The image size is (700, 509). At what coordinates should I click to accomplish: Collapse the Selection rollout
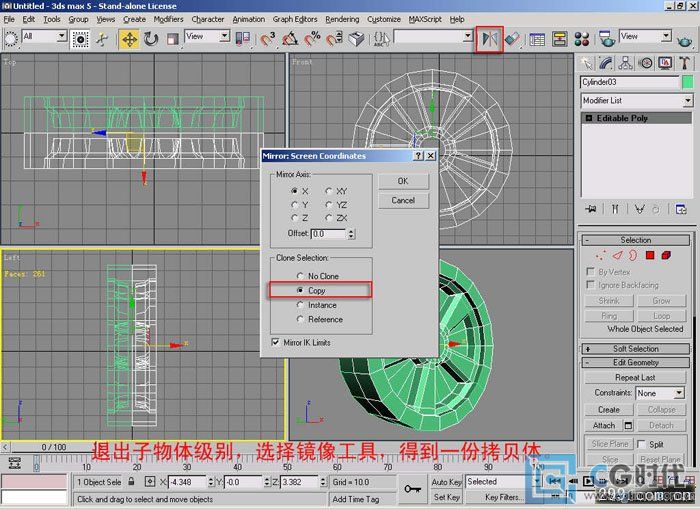[636, 240]
